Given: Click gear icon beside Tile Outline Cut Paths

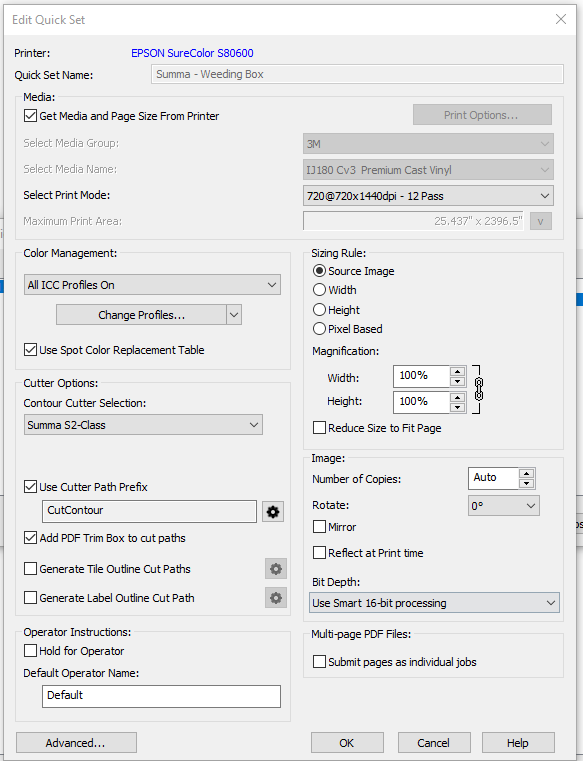Looking at the screenshot, I should click(276, 569).
